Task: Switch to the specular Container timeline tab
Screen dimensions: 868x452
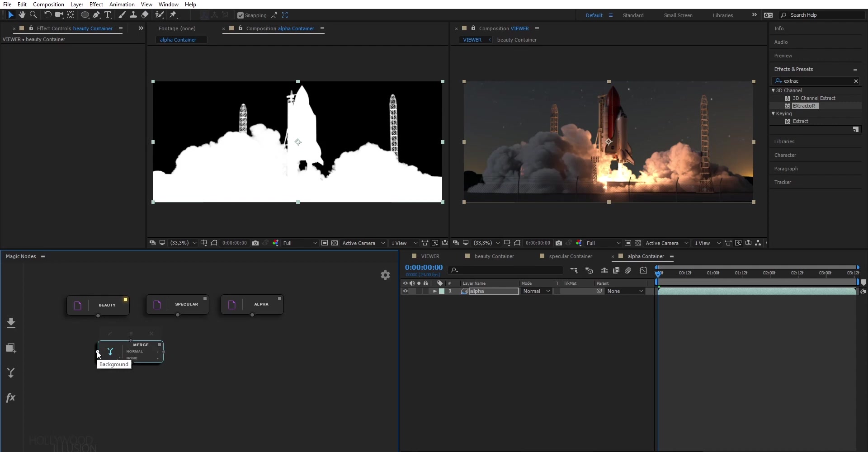Action: pos(570,256)
